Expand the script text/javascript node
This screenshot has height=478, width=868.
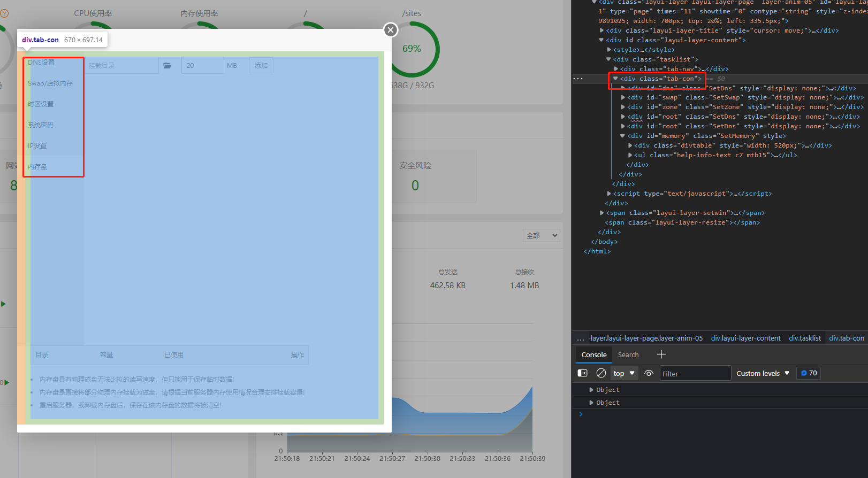pos(609,194)
